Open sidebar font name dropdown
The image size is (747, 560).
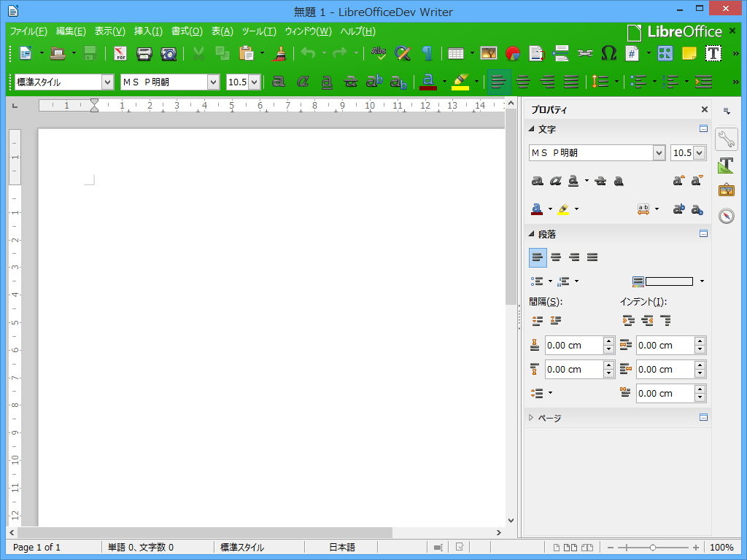(659, 153)
